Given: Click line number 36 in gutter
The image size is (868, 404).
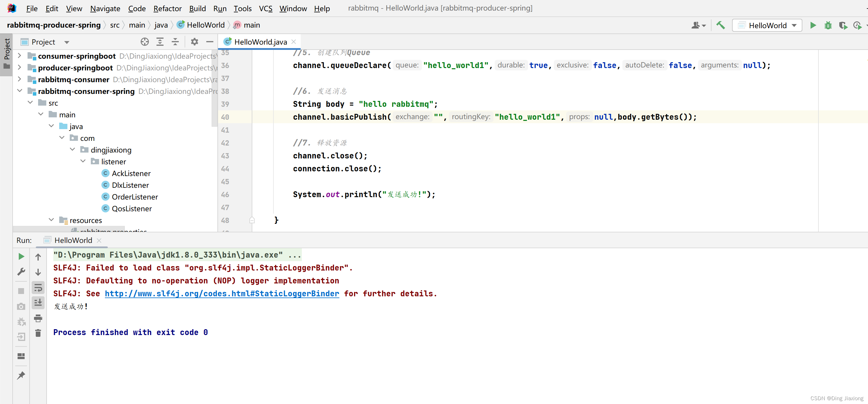Looking at the screenshot, I should click(225, 65).
